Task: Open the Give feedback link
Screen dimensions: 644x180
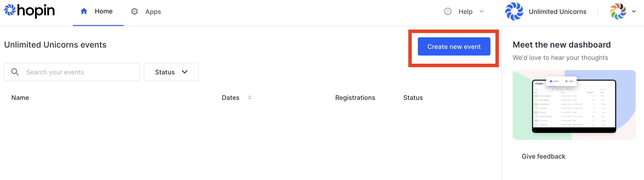Action: tap(543, 156)
